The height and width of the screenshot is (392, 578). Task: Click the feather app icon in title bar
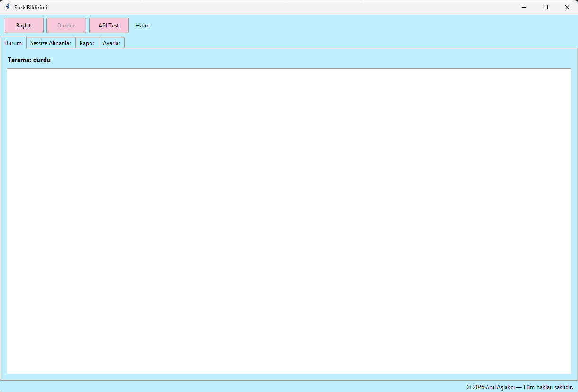7,7
